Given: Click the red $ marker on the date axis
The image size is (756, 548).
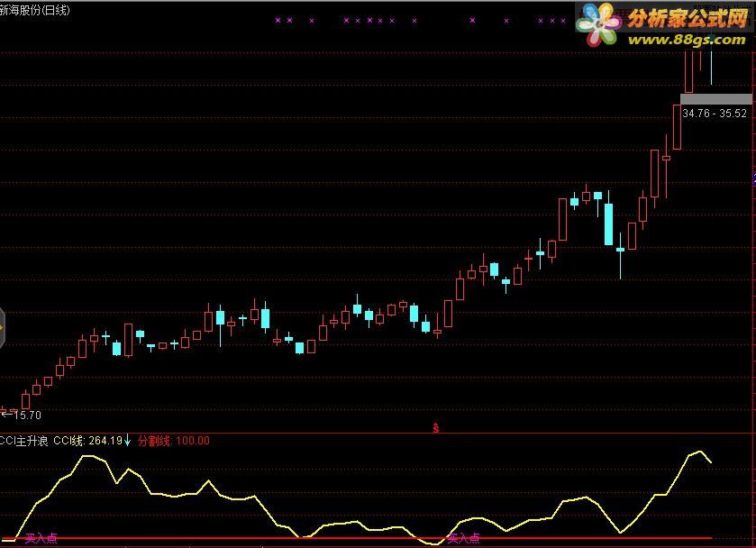Looking at the screenshot, I should [x=436, y=427].
